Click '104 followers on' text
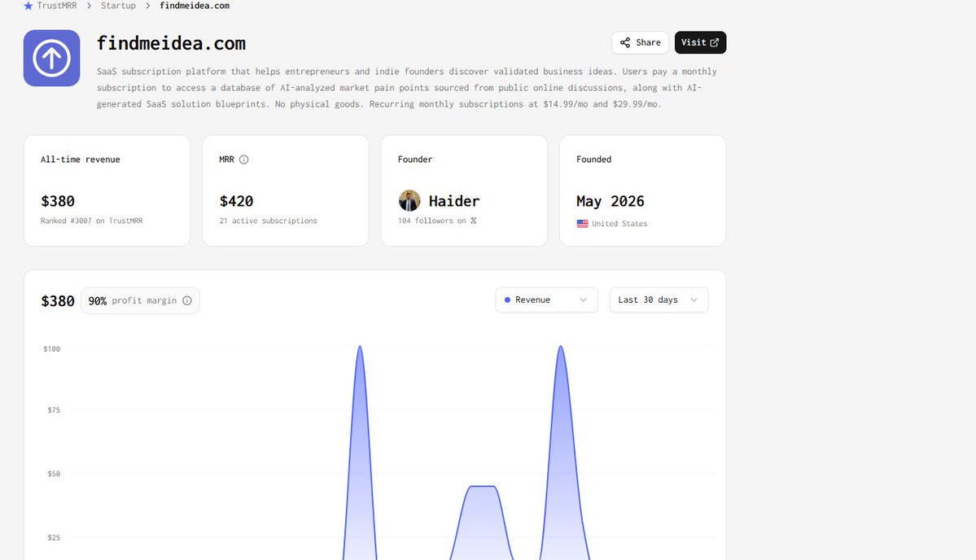 click(x=432, y=221)
